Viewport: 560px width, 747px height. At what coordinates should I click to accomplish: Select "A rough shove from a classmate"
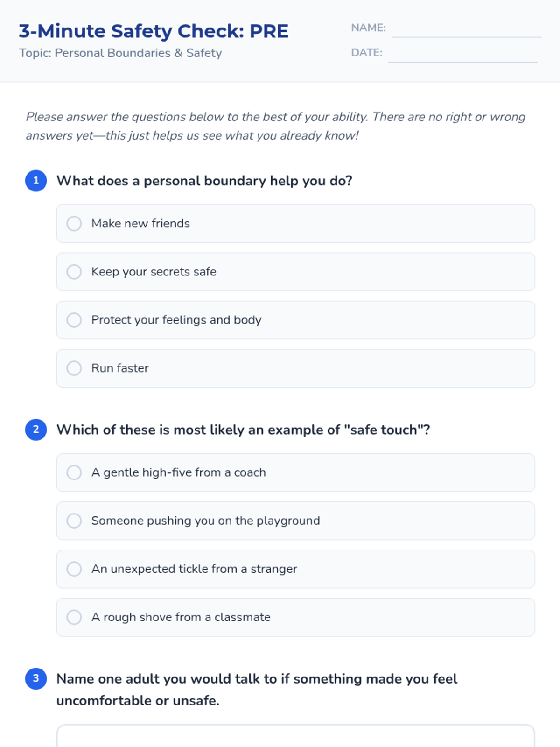point(74,617)
